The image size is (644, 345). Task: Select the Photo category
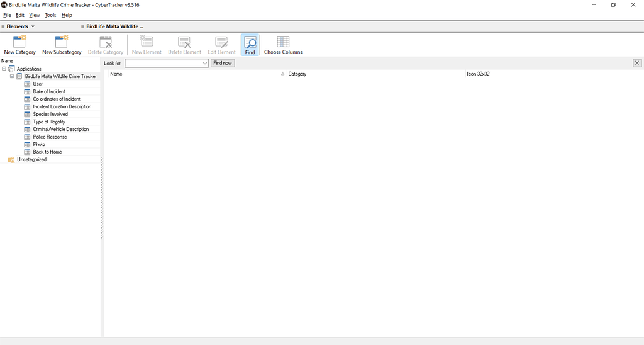[x=39, y=144]
